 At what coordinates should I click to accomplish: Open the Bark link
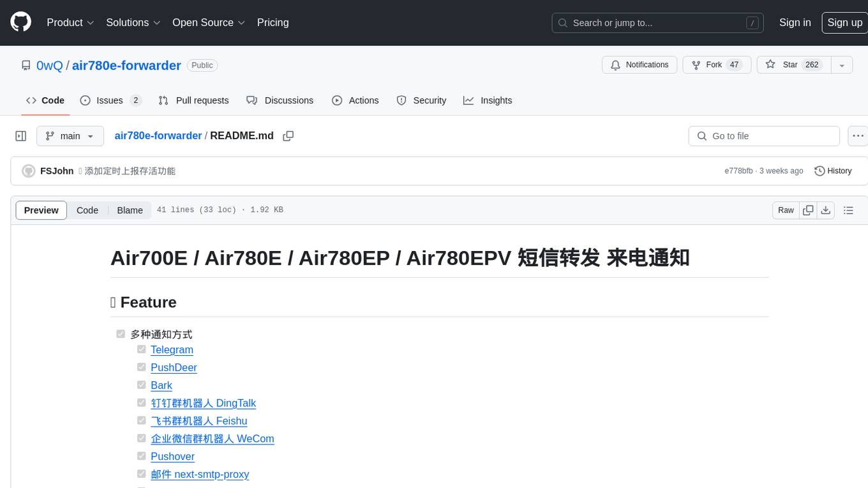[161, 385]
